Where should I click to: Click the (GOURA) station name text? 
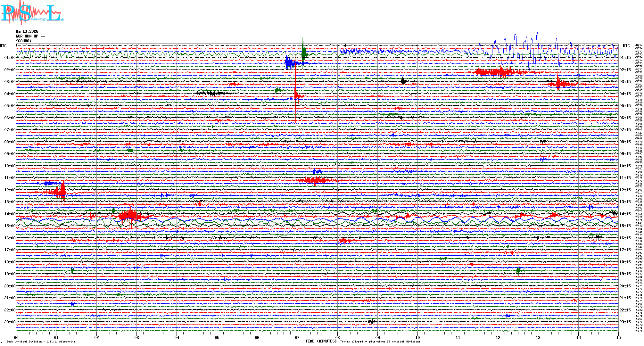[x=24, y=41]
